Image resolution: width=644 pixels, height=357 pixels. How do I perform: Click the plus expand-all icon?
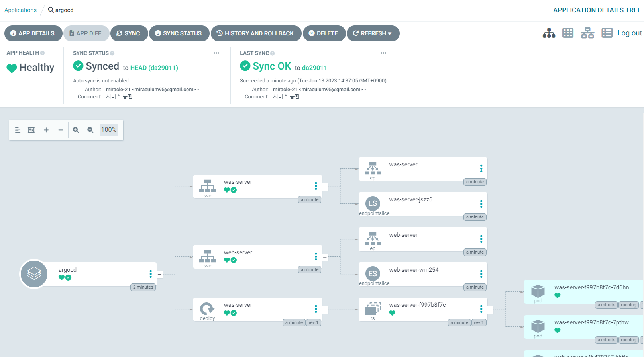(x=46, y=130)
